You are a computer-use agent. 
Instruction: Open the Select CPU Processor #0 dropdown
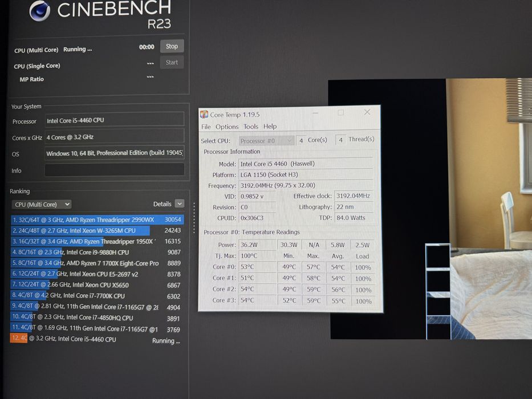click(x=266, y=140)
